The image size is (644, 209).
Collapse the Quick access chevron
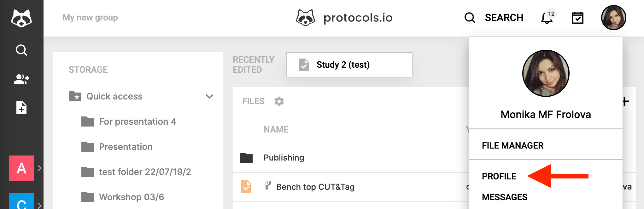[x=209, y=96]
